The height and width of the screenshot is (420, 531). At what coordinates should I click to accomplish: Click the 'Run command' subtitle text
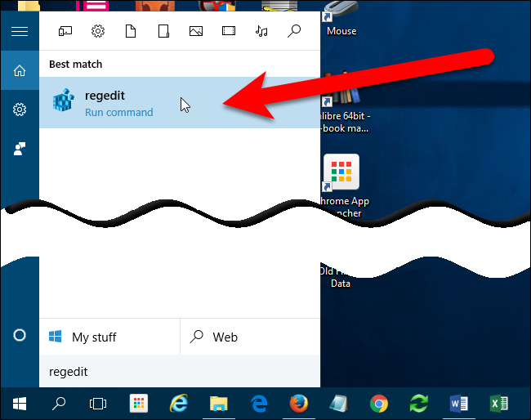coord(119,112)
